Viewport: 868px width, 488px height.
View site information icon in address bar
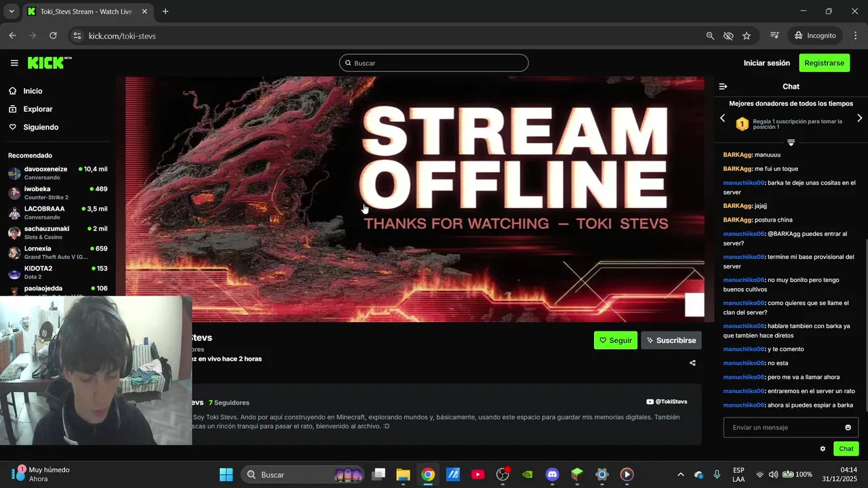[77, 35]
